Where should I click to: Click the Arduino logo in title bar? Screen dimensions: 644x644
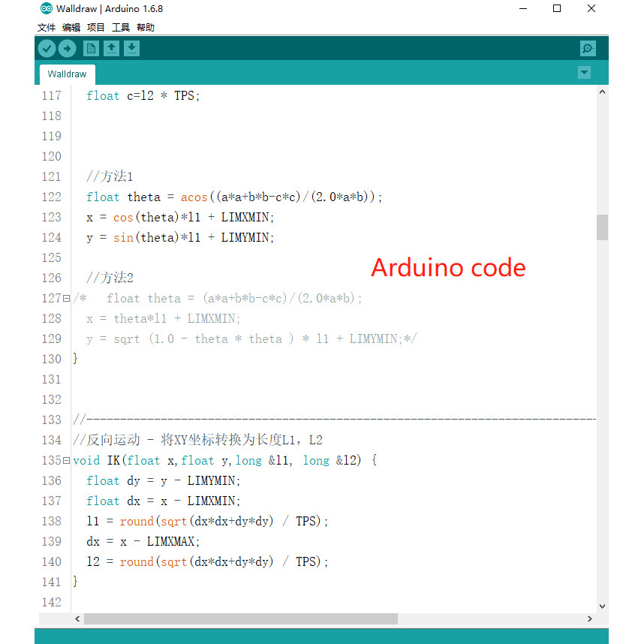[x=47, y=9]
